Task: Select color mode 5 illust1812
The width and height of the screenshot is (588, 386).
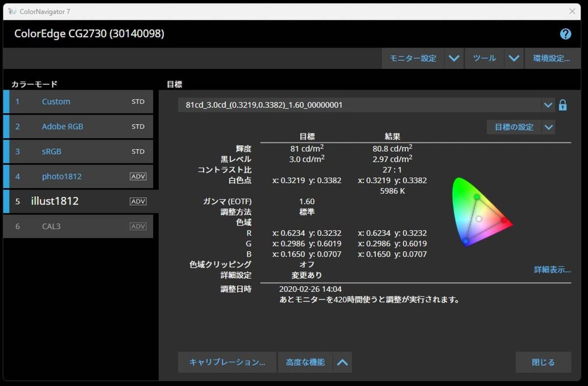Action: 81,201
